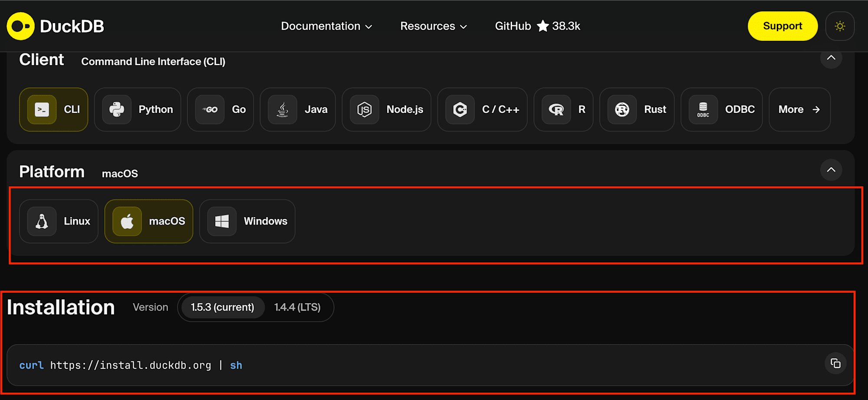868x400 pixels.
Task: Select the Rust client option
Action: (x=637, y=109)
